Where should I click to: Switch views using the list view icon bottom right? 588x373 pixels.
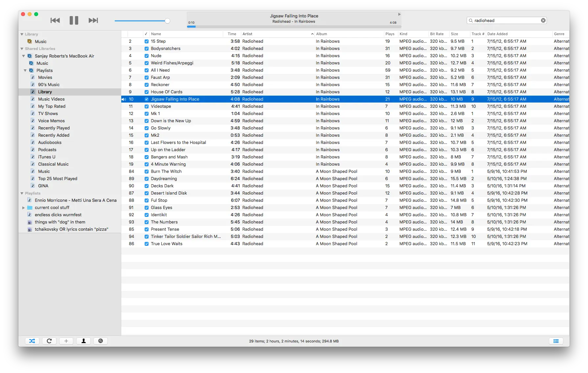pos(556,341)
